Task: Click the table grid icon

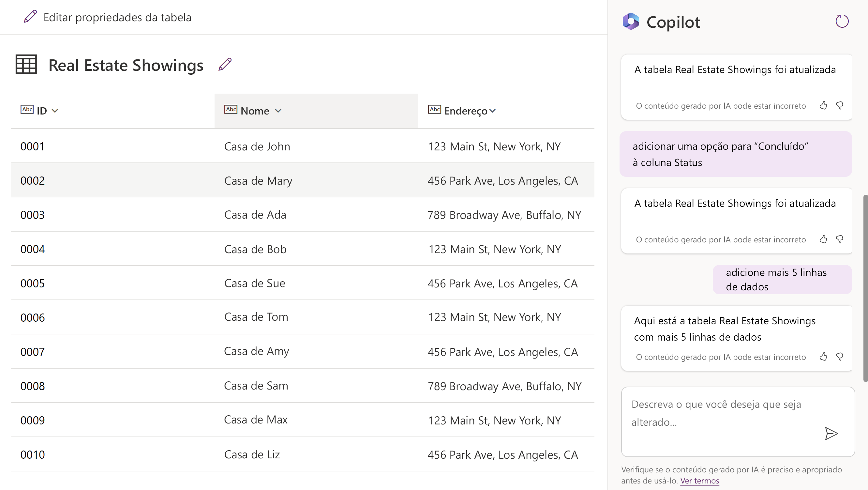Action: click(26, 64)
